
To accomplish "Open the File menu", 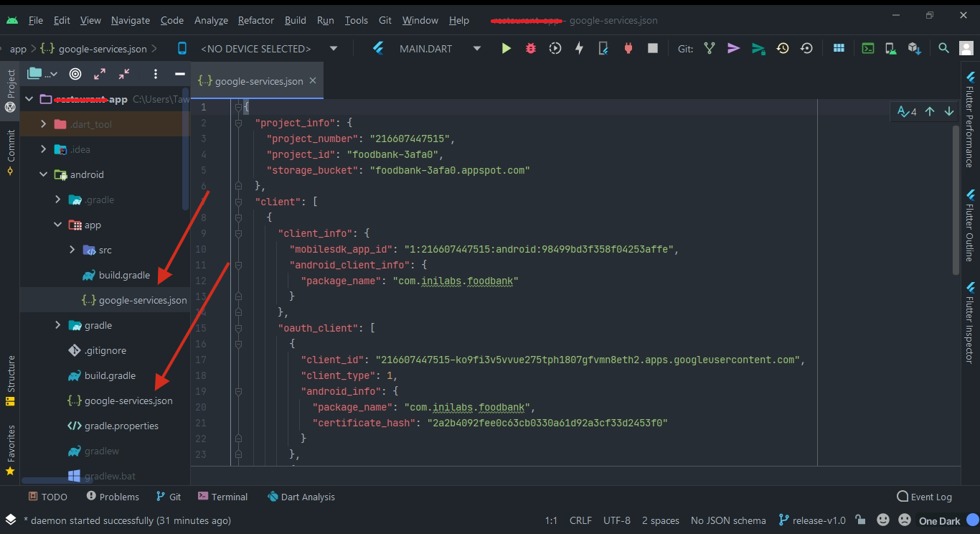I will click(x=36, y=20).
